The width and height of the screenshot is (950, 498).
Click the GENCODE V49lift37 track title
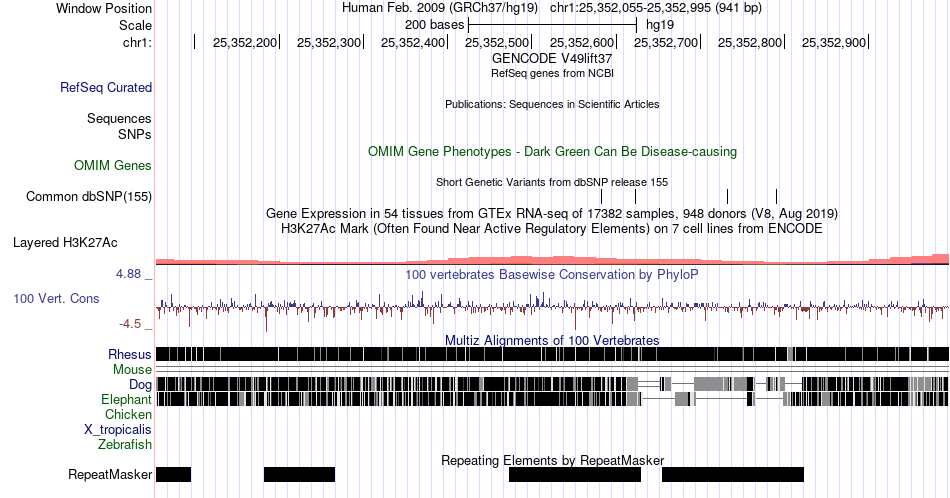point(552,58)
